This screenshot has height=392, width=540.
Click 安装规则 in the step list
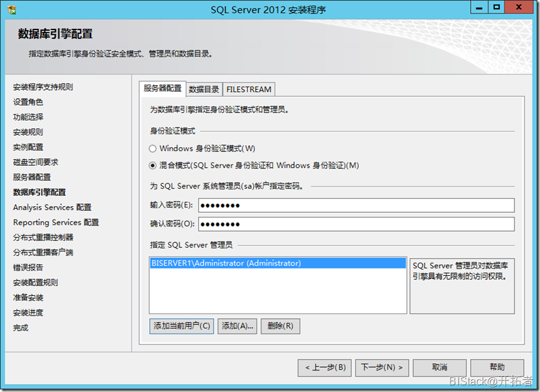tap(28, 132)
